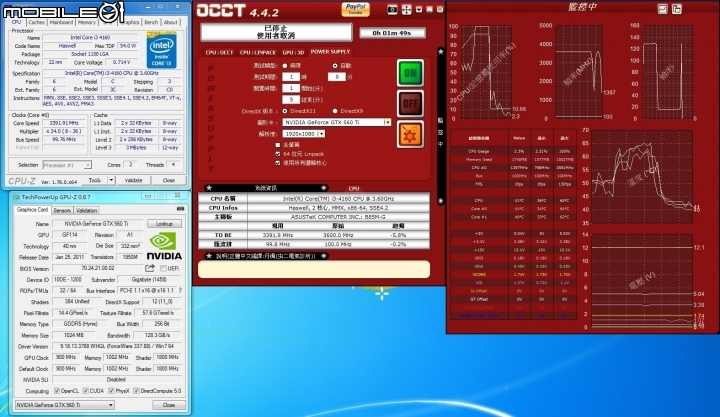This screenshot has width=720, height=417.
Task: Click the PayPal Donate button in OCCT
Action: point(355,9)
